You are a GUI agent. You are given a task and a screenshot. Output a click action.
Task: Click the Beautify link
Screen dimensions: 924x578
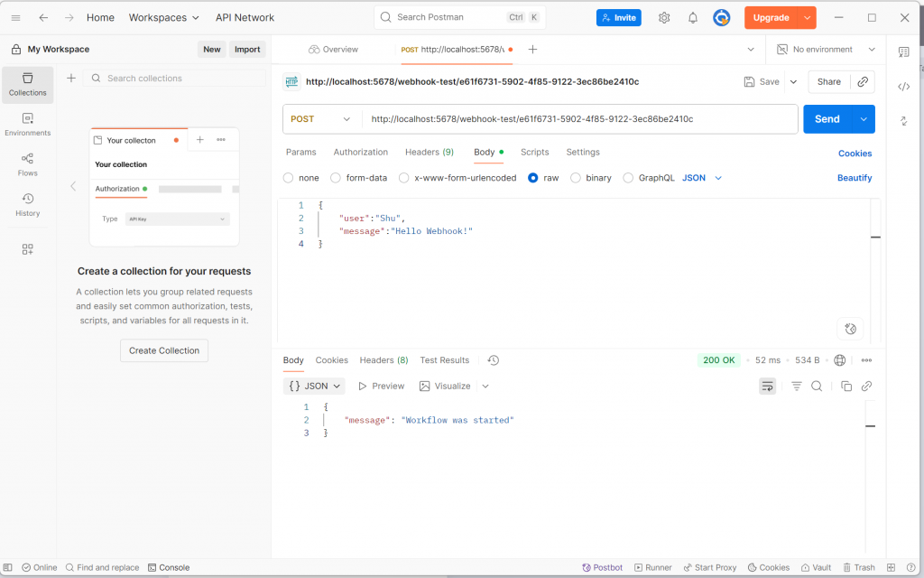click(x=855, y=178)
